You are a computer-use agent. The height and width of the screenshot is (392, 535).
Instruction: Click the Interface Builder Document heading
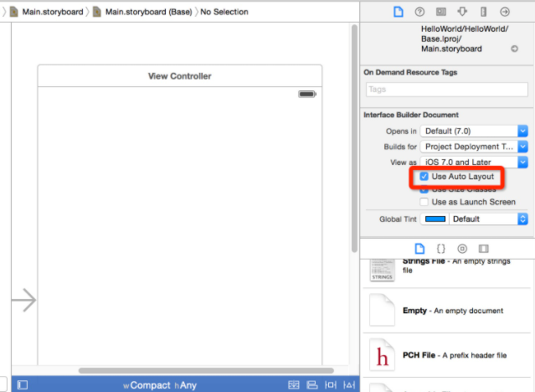(411, 115)
